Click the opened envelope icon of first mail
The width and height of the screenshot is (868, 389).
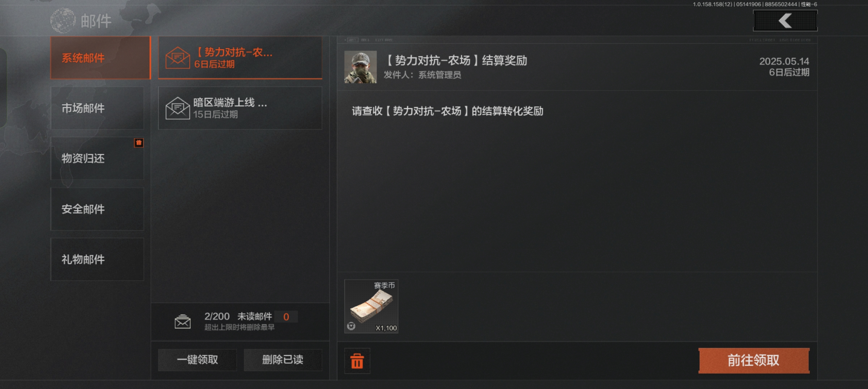click(177, 58)
